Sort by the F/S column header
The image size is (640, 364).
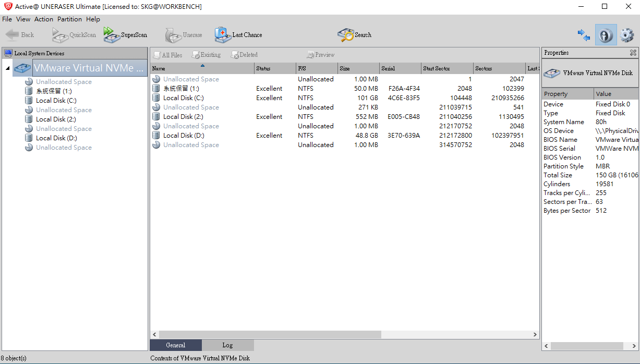point(317,68)
